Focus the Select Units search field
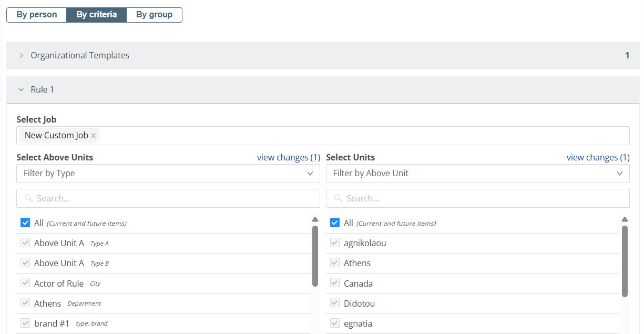 [x=484, y=198]
